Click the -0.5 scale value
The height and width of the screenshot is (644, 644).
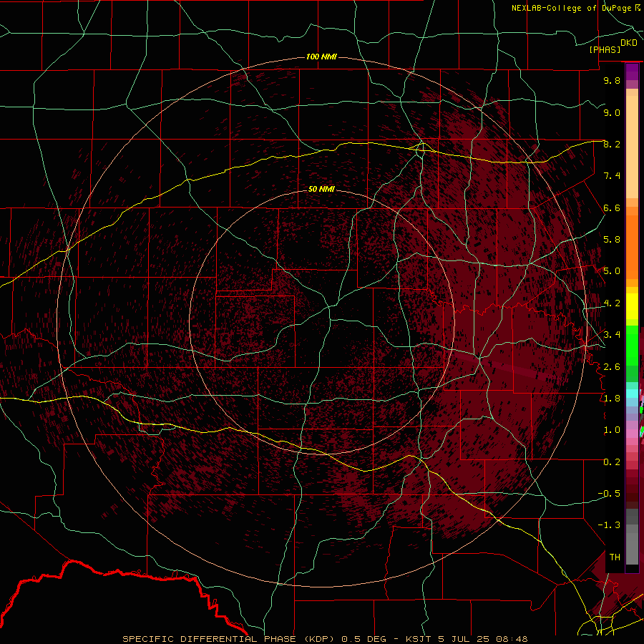tap(609, 493)
